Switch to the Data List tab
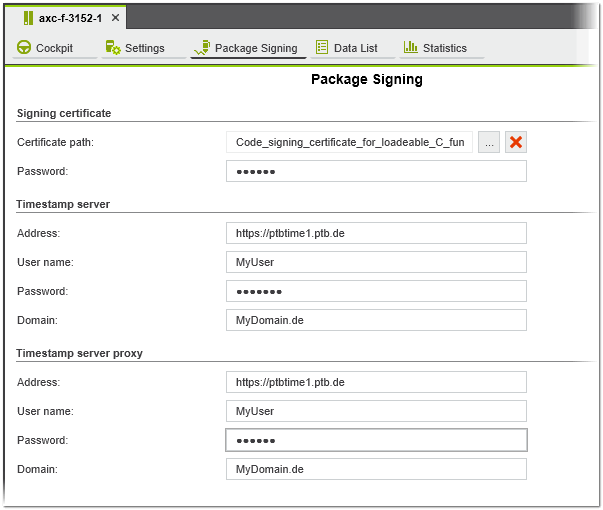This screenshot has width=603, height=510. click(355, 48)
